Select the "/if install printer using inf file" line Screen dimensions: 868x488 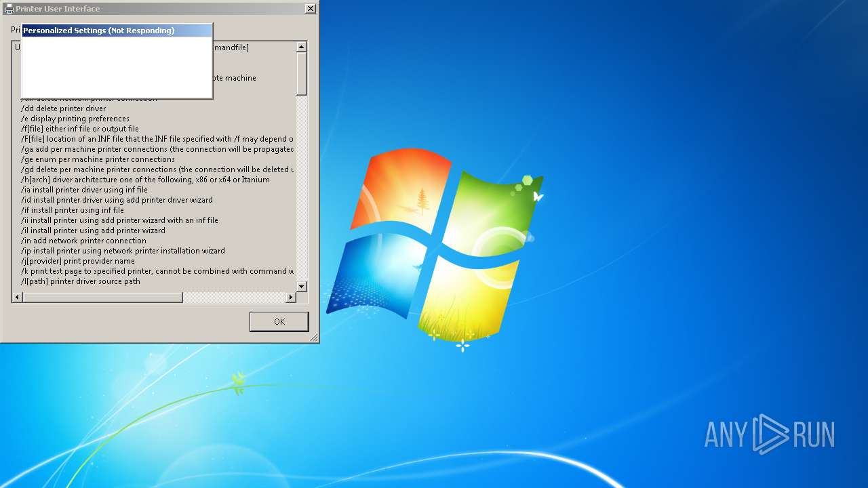73,210
